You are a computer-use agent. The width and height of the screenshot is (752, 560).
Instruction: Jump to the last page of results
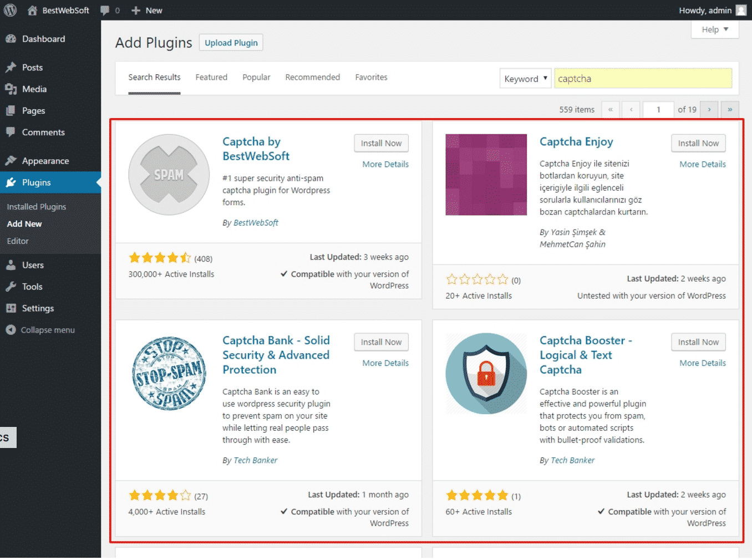click(x=730, y=109)
